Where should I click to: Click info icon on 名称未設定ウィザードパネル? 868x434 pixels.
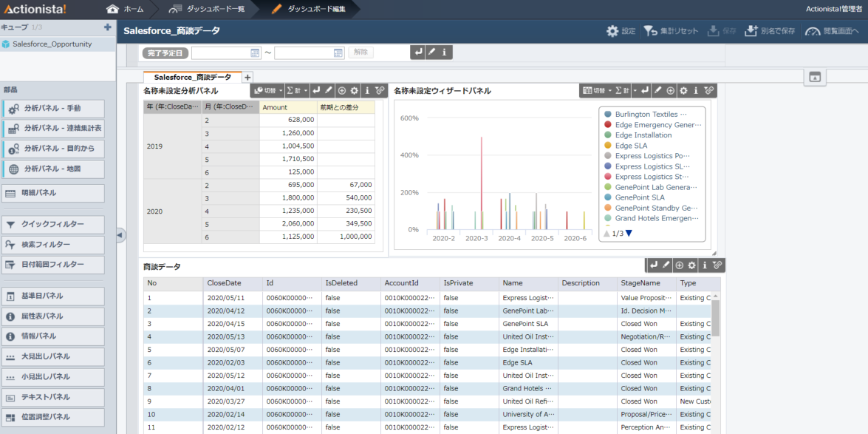696,90
